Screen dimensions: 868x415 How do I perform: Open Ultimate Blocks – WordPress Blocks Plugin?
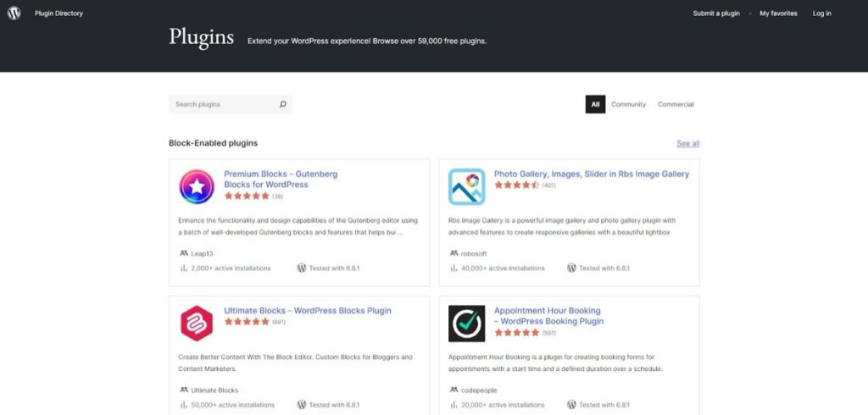point(307,311)
